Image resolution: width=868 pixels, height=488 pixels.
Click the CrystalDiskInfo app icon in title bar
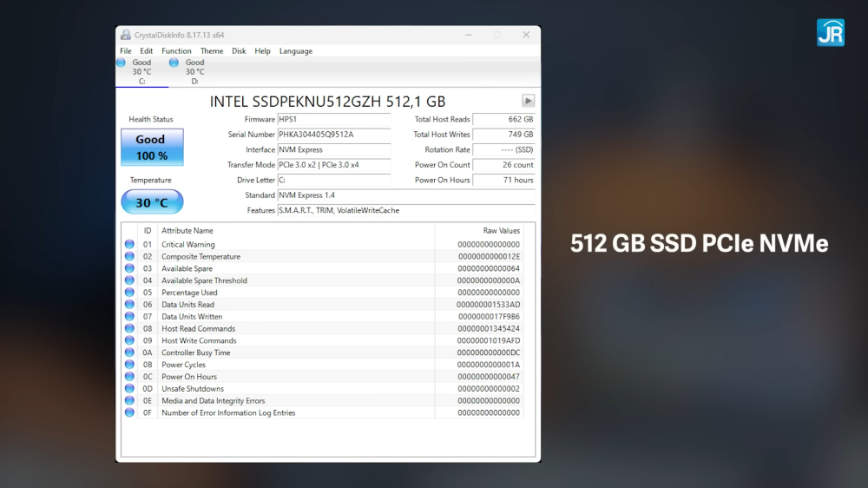point(126,35)
